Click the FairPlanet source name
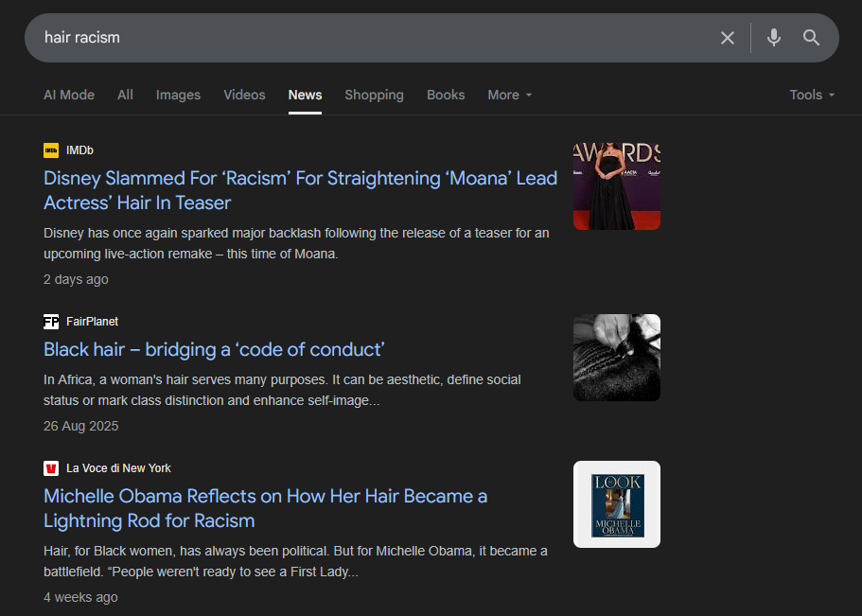862x616 pixels. (93, 321)
